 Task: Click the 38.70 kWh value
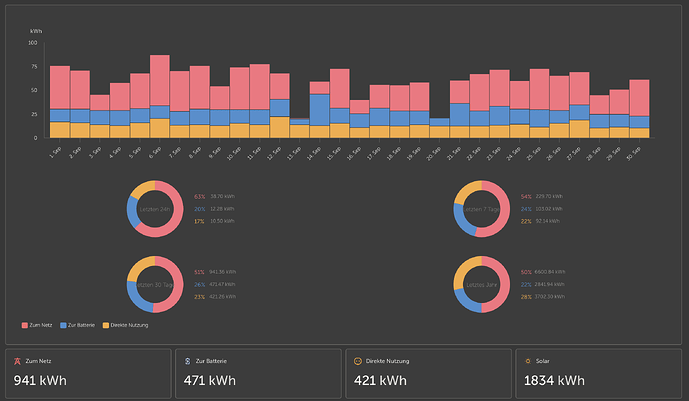tap(222, 197)
